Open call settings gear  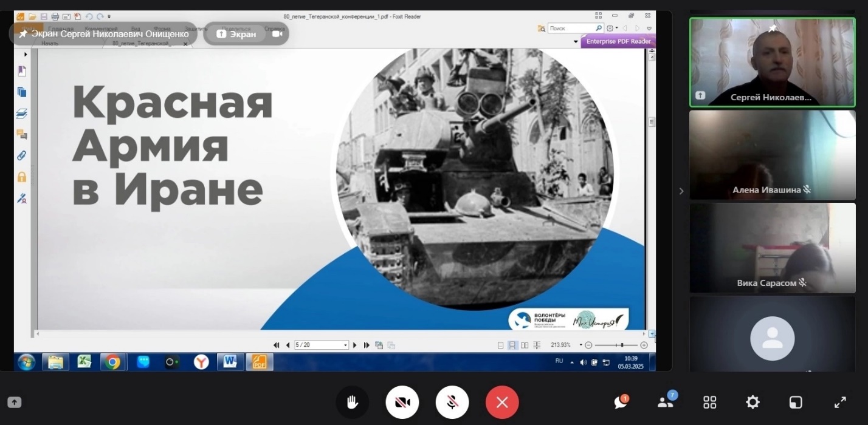[753, 402]
